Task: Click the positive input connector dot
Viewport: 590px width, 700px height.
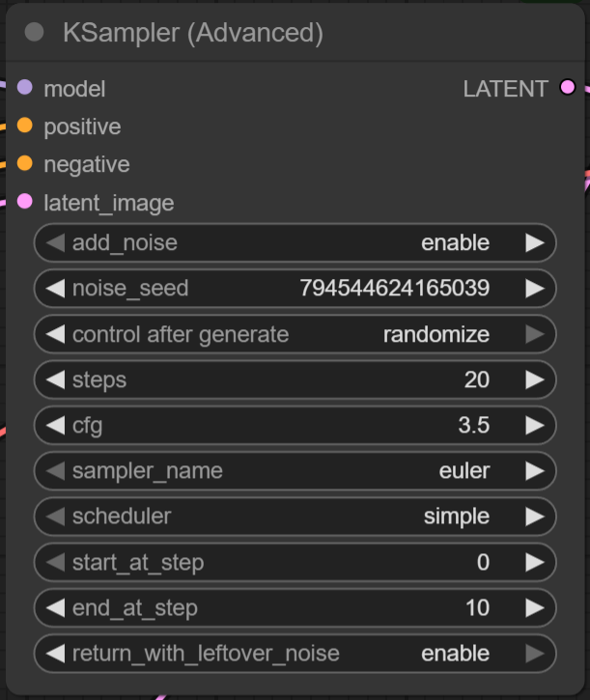Action: pyautogui.click(x=25, y=126)
